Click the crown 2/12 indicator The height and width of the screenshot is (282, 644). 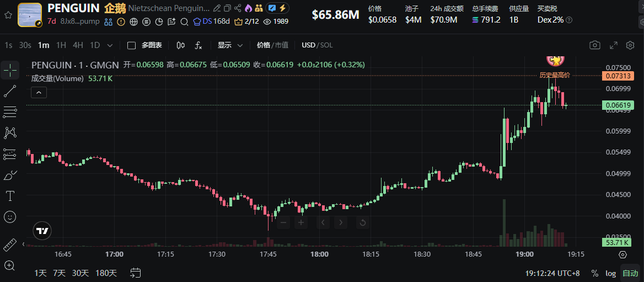(246, 22)
